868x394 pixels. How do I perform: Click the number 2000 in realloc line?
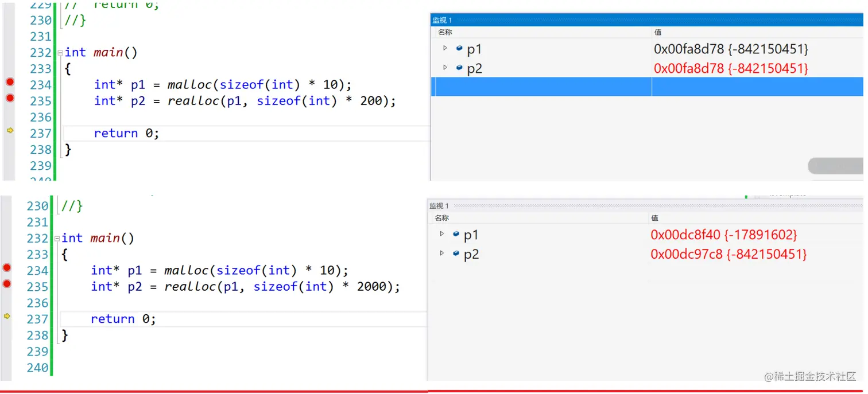[371, 286]
